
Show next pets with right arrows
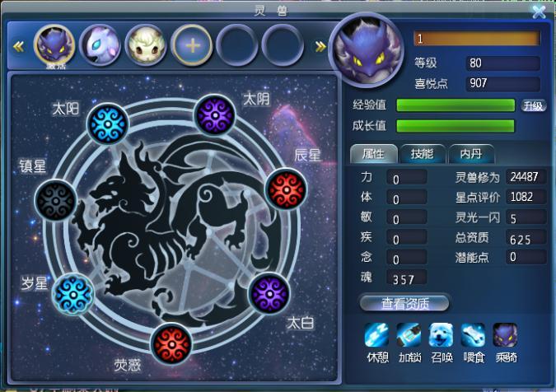(x=320, y=46)
